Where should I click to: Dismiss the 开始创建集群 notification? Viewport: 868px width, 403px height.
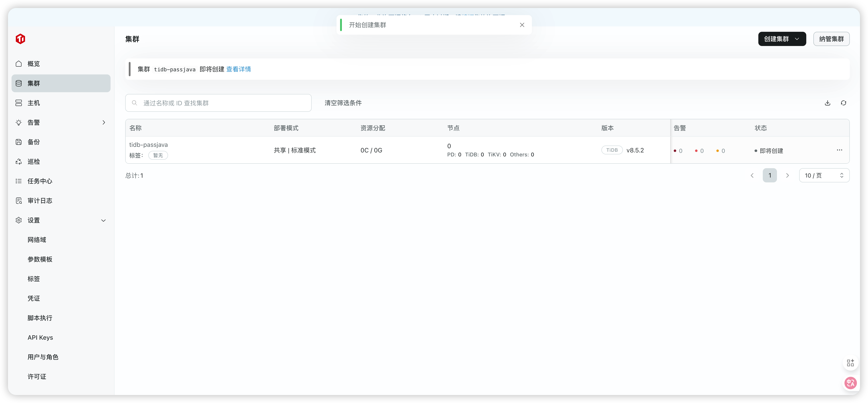click(x=522, y=25)
